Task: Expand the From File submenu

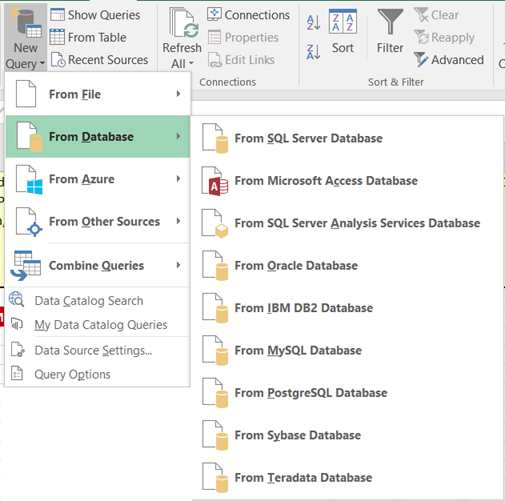Action: point(98,94)
